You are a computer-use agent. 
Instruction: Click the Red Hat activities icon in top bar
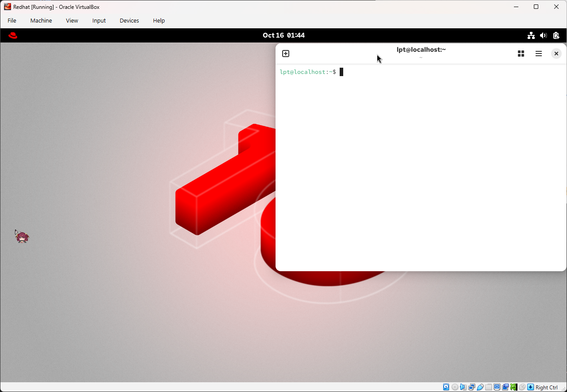13,35
